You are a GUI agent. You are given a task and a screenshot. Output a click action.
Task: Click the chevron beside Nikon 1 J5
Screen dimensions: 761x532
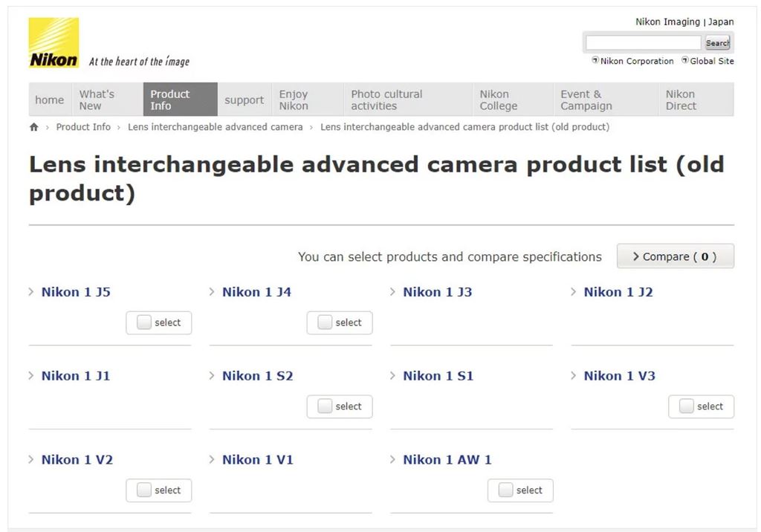pyautogui.click(x=31, y=292)
